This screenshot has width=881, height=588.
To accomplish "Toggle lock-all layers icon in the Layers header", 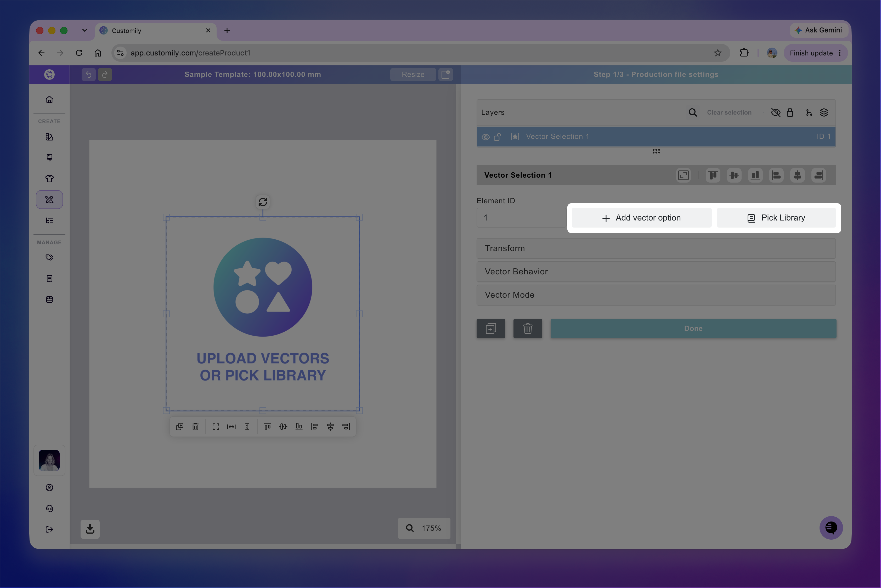I will click(790, 112).
